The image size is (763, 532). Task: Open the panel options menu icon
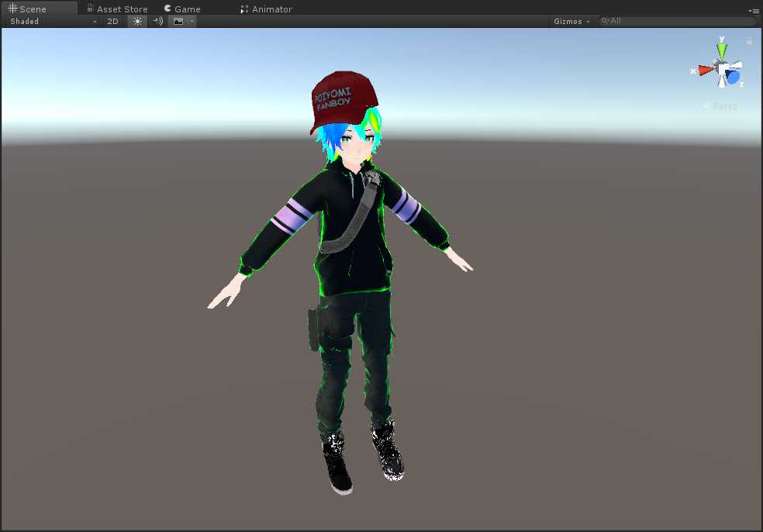pos(754,11)
